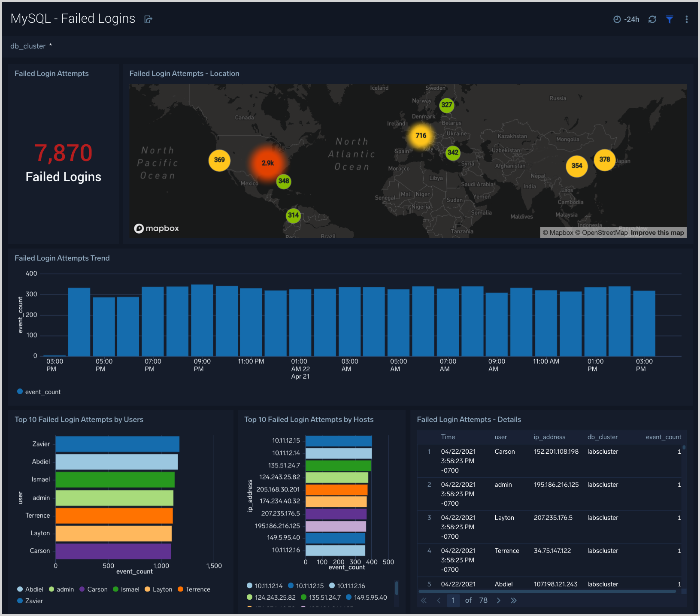Screen dimensions: 700x616
Task: Open the three-dot options menu
Action: coord(686,19)
